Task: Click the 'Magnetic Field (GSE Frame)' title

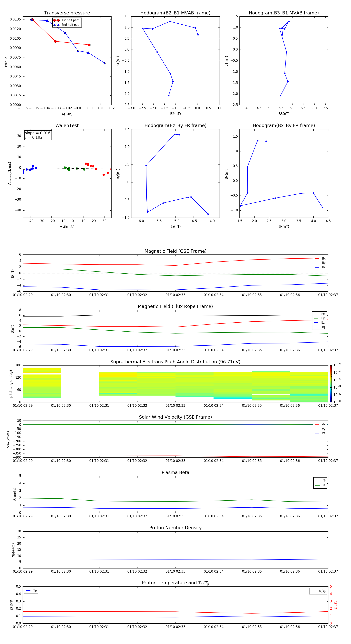Action: pos(175,251)
